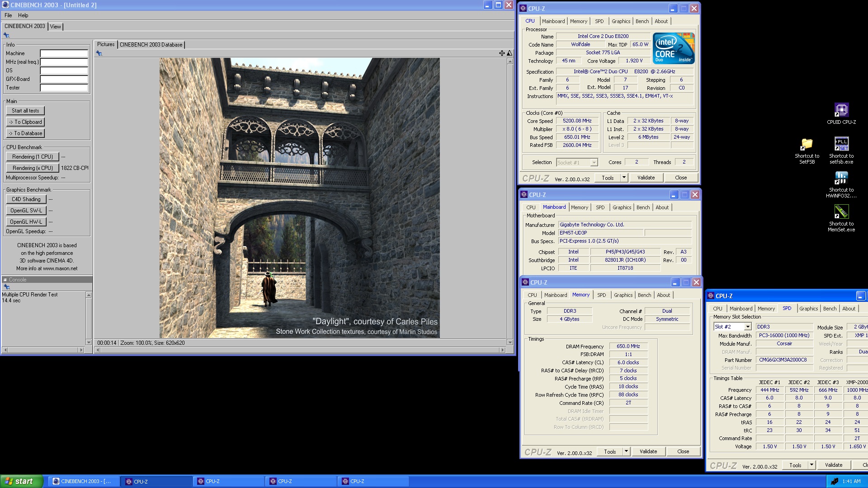Viewport: 868px width, 488px height.
Task: Click the 650.0 MHz DRAM Frequency value
Action: coord(628,346)
